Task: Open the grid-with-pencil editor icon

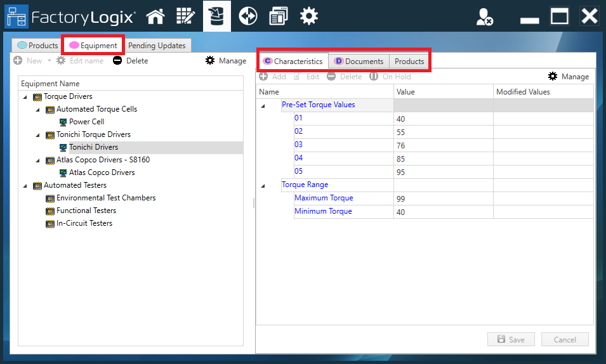Action: (x=185, y=16)
